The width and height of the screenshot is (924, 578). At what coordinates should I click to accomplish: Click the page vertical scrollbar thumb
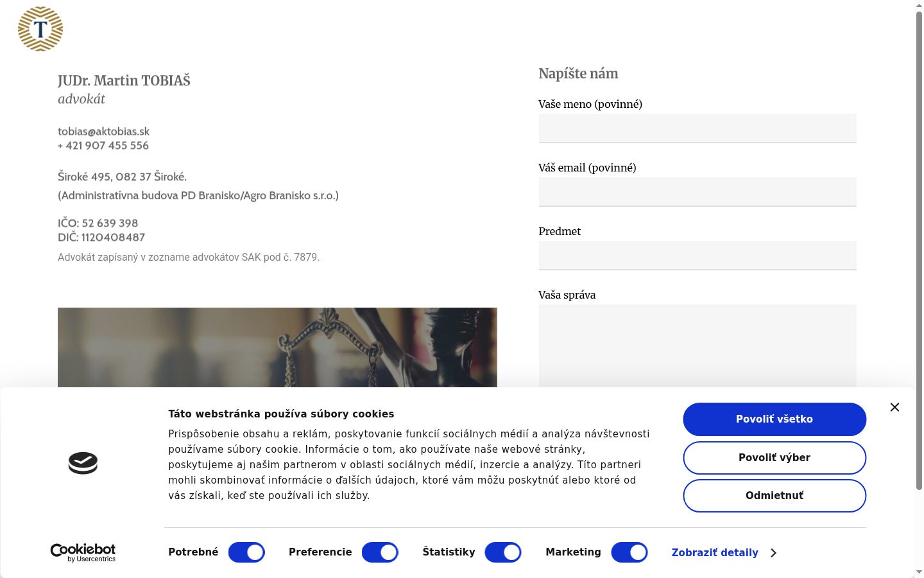(x=919, y=250)
